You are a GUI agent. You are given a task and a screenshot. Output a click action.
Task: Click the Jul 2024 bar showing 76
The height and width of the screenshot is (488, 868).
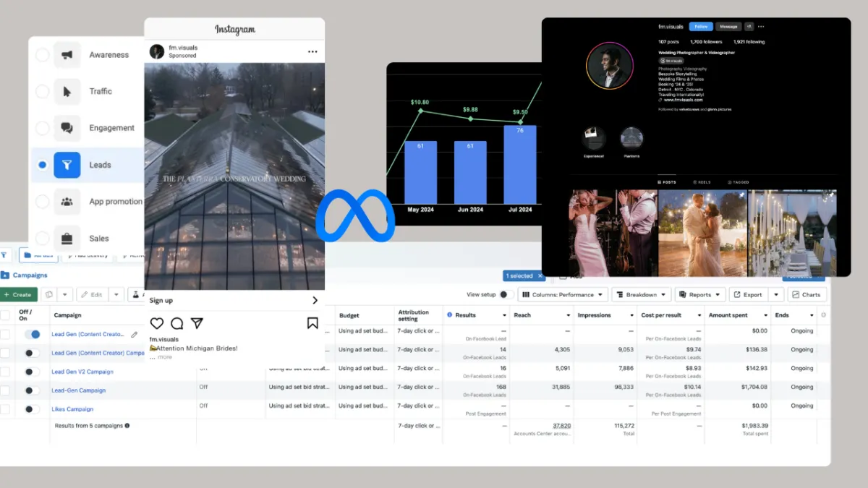click(520, 165)
